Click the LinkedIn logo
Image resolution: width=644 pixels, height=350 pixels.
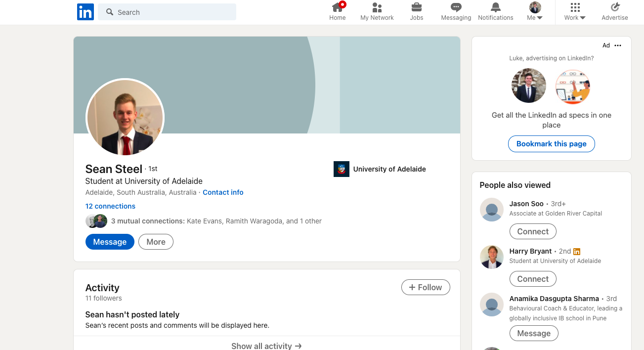pyautogui.click(x=85, y=12)
